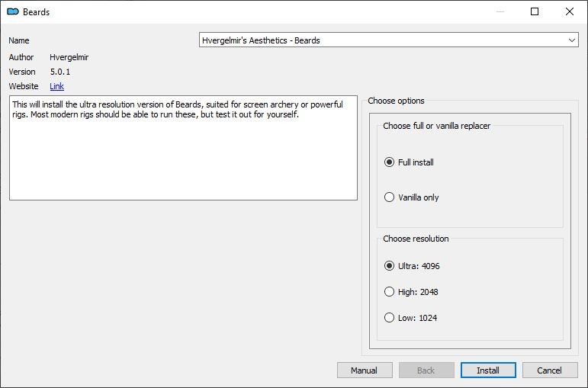Maximize the Beards installer window
This screenshot has width=588, height=388.
pyautogui.click(x=535, y=11)
